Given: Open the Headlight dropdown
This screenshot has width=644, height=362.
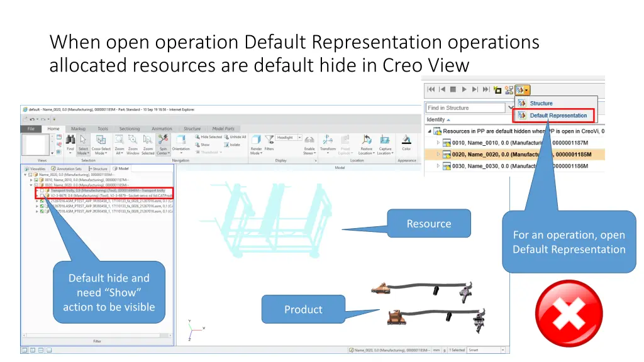Looking at the screenshot, I should (x=300, y=137).
